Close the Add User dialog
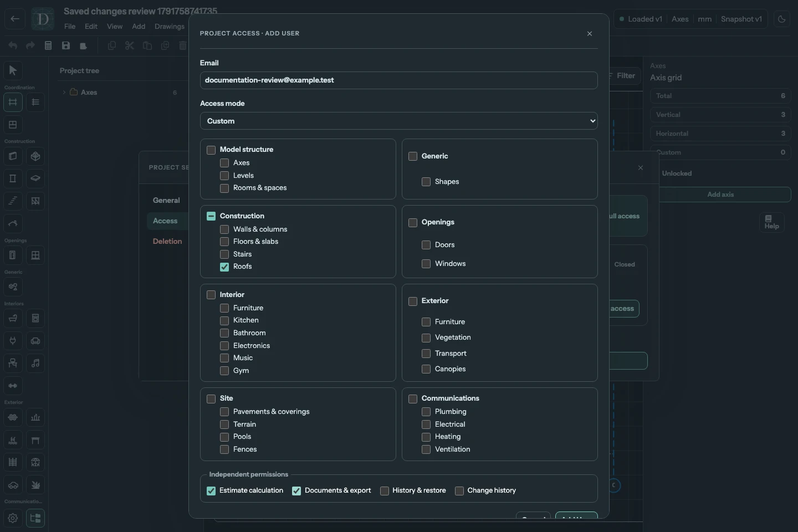 tap(590, 33)
